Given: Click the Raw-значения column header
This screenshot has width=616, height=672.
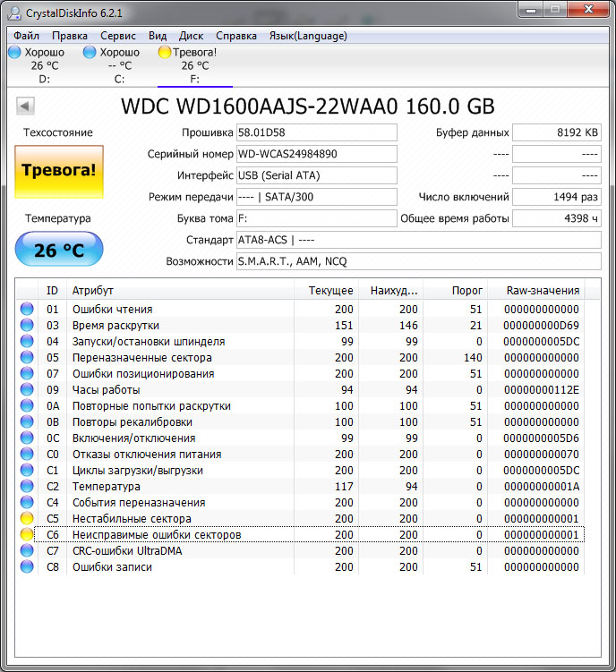Looking at the screenshot, I should click(x=536, y=290).
